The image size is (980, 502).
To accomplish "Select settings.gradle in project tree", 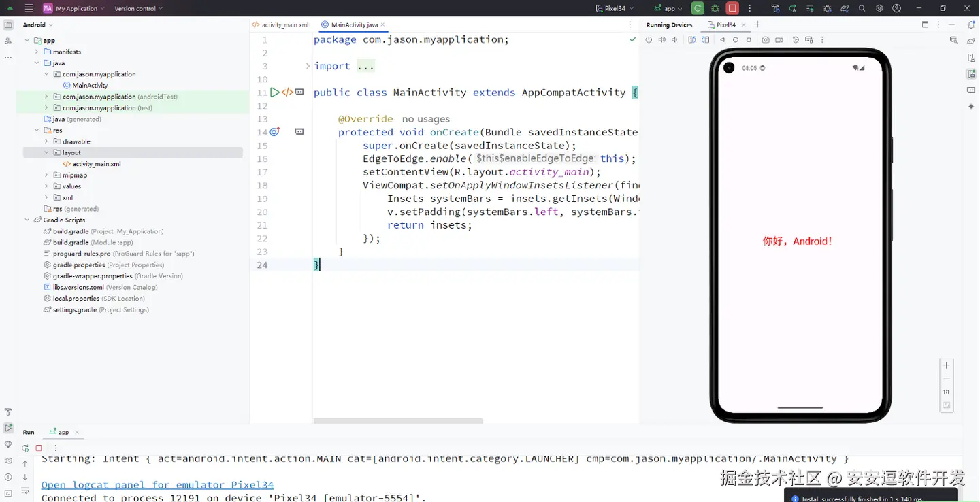I will [96, 309].
